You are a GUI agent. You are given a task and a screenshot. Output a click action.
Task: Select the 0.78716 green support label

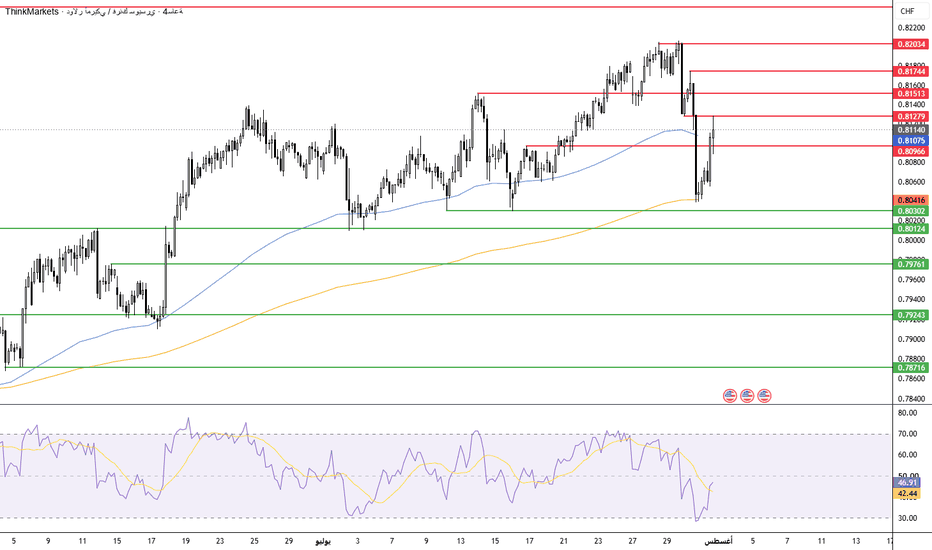pos(911,368)
